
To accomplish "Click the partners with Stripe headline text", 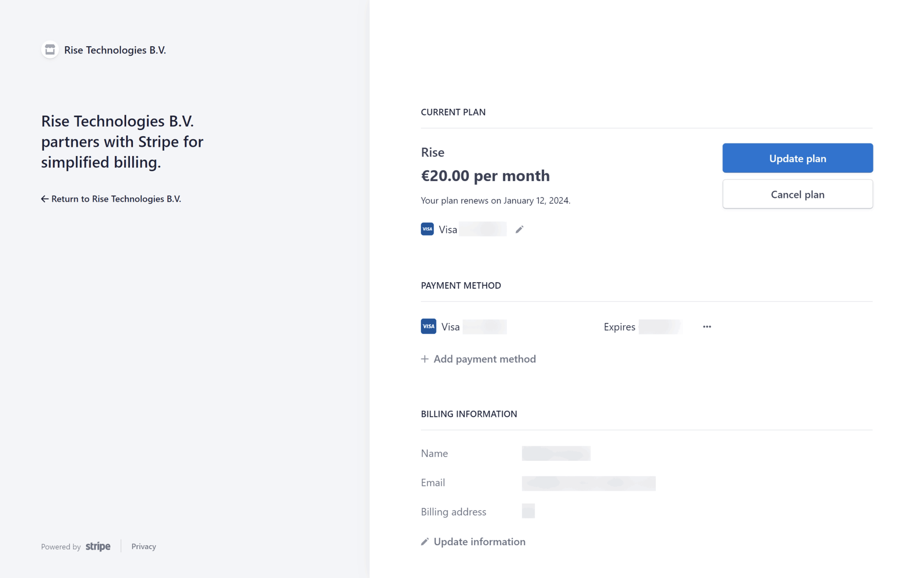I will [x=122, y=142].
